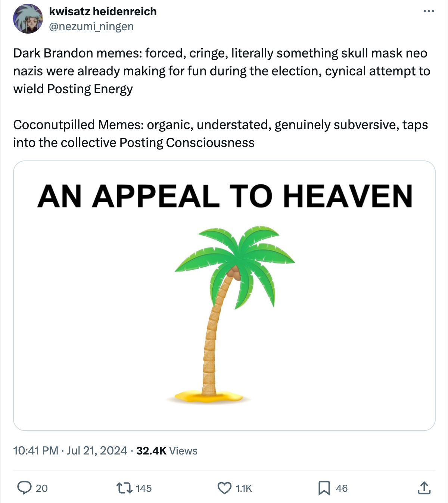Click the AN APPEAL TO HEAVEN heading

tap(225, 196)
